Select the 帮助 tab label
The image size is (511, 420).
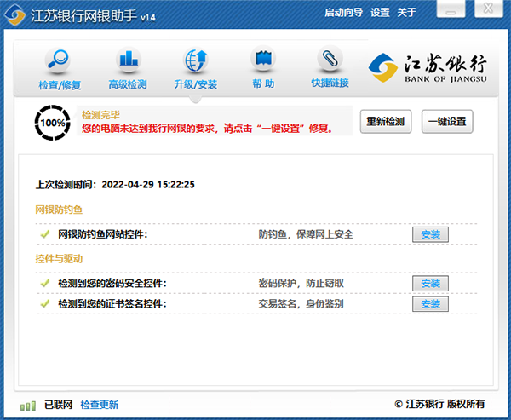(x=263, y=83)
